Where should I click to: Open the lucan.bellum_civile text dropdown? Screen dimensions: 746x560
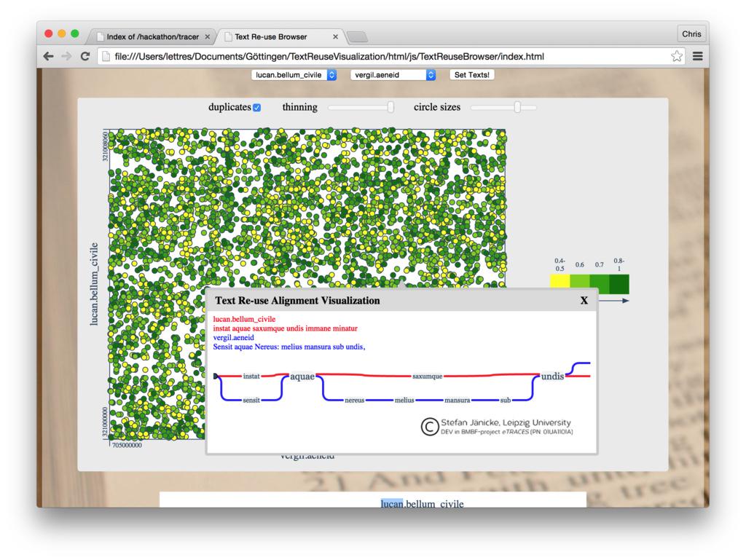point(294,75)
